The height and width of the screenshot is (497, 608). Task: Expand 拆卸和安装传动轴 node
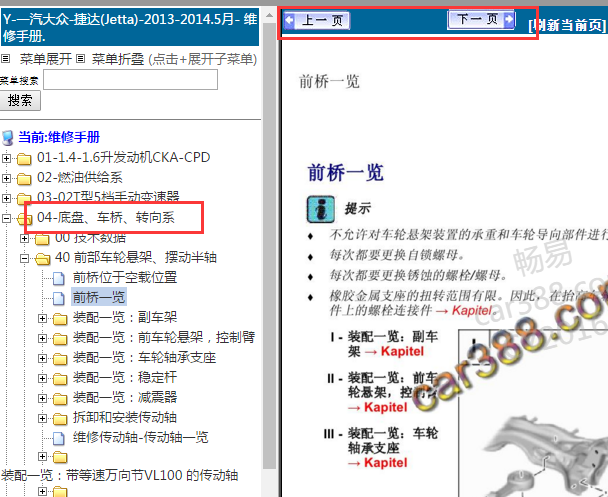[x=42, y=418]
